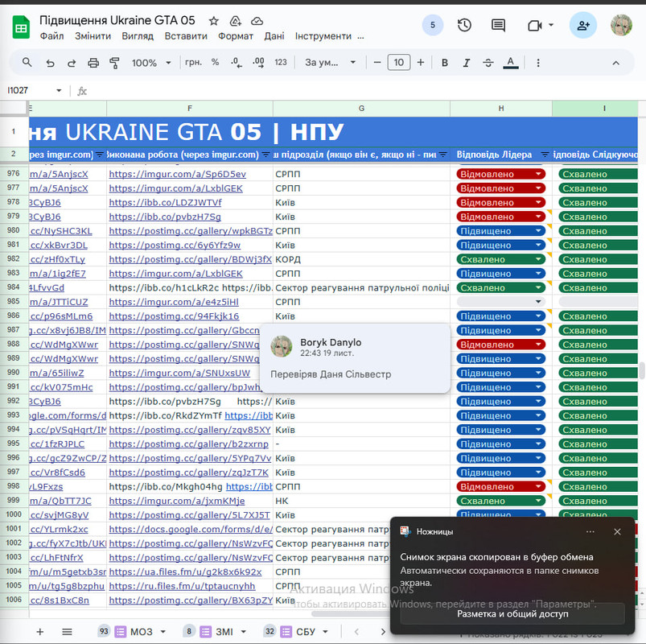Toggle the filter on column G header
Screen dimensions: 646x644
[443, 155]
